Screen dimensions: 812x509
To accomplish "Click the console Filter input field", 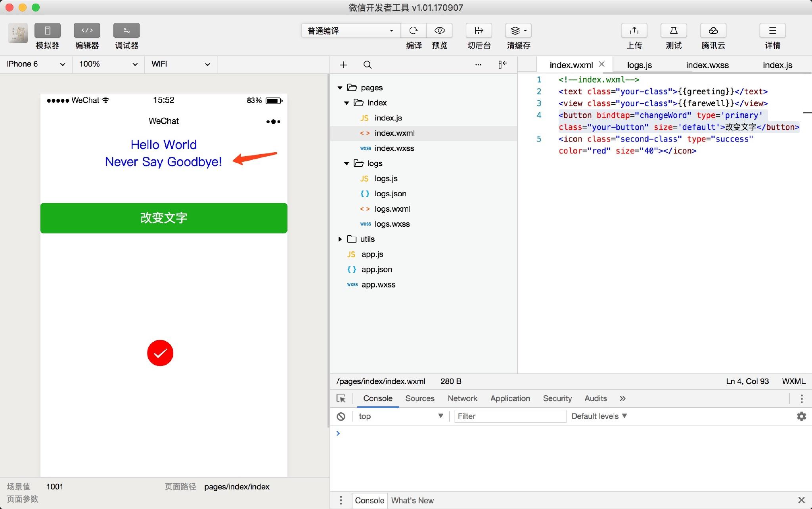I will pyautogui.click(x=510, y=416).
